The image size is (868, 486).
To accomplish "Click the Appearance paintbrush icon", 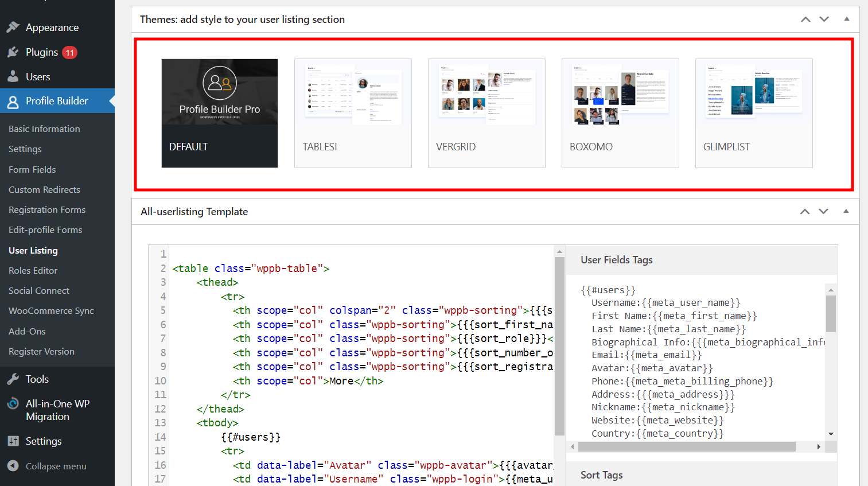I will pos(13,27).
